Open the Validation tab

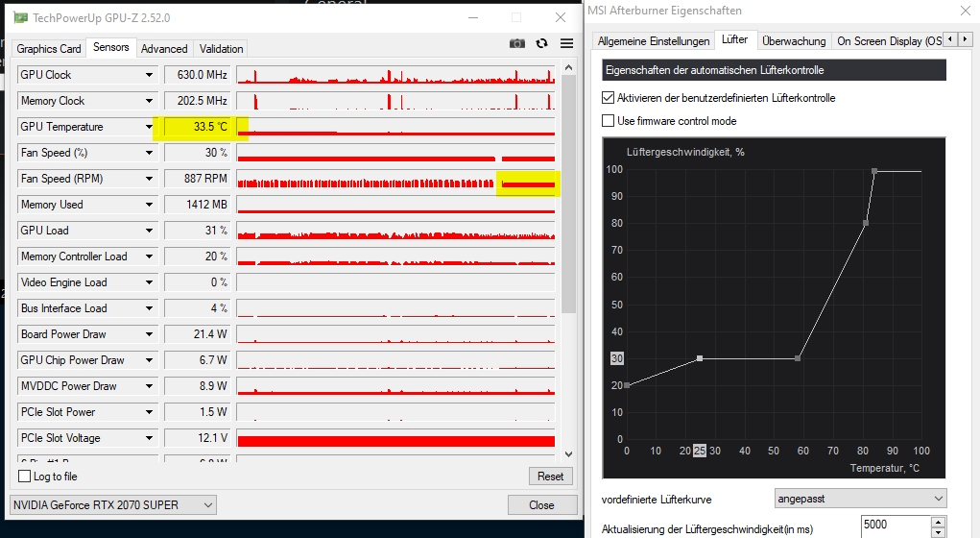pos(222,49)
